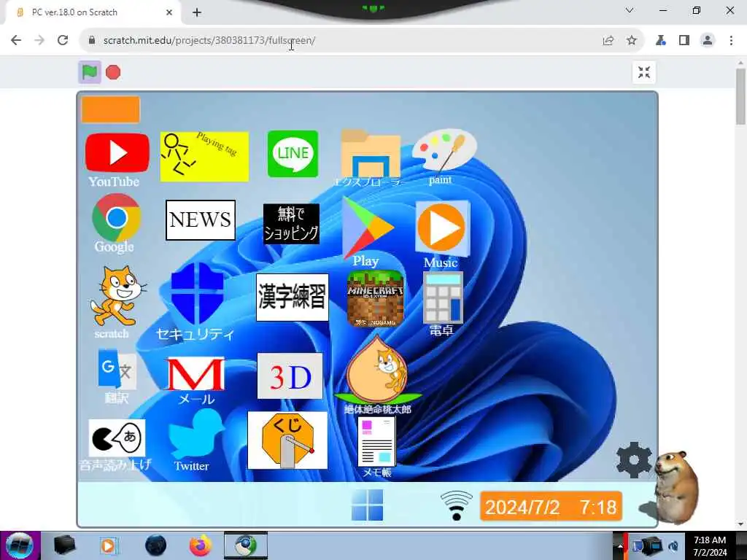Launch the Play store icon
This screenshot has width=747, height=560.
368,227
